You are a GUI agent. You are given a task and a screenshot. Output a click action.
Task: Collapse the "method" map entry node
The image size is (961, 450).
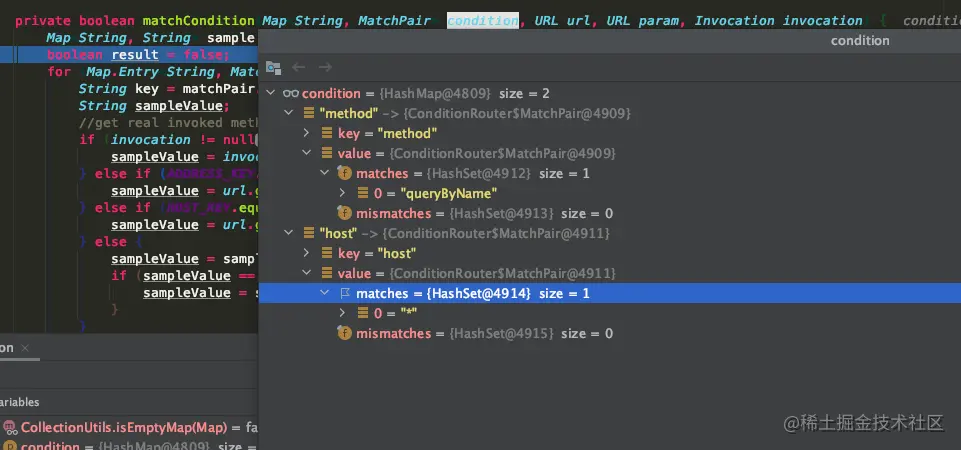289,113
